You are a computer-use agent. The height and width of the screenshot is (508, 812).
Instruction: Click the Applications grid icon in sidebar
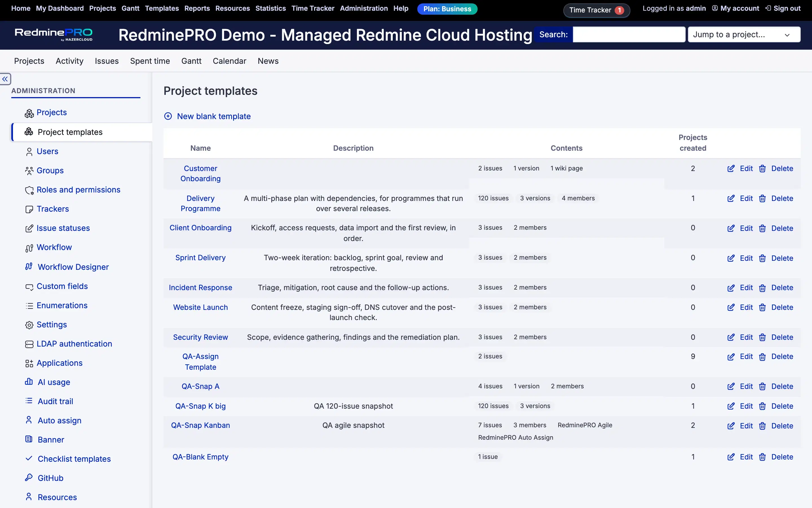pos(29,364)
